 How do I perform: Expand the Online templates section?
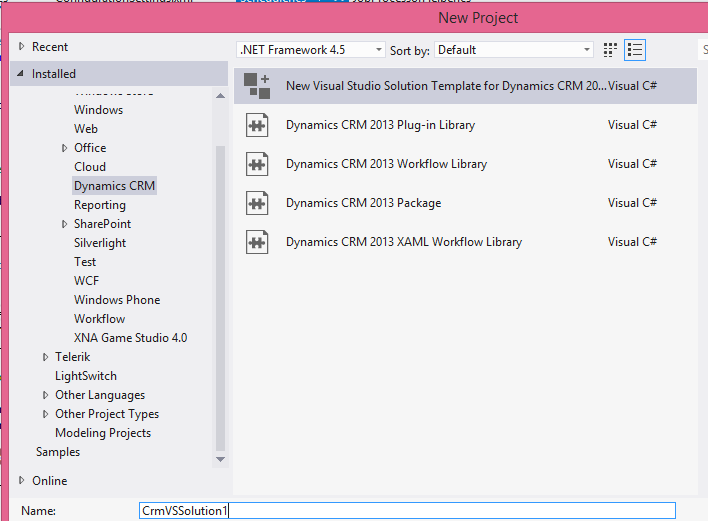22,481
